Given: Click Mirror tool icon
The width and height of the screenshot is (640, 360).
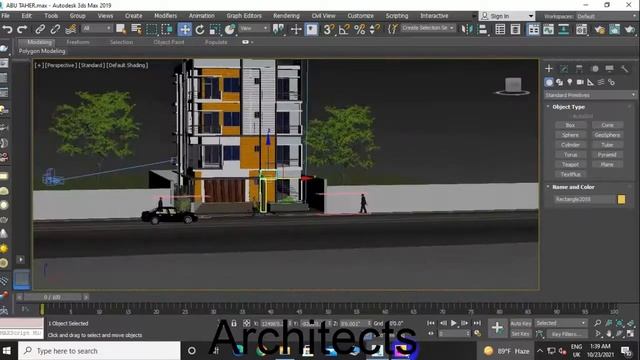Looking at the screenshot, I should pyautogui.click(x=466, y=29).
